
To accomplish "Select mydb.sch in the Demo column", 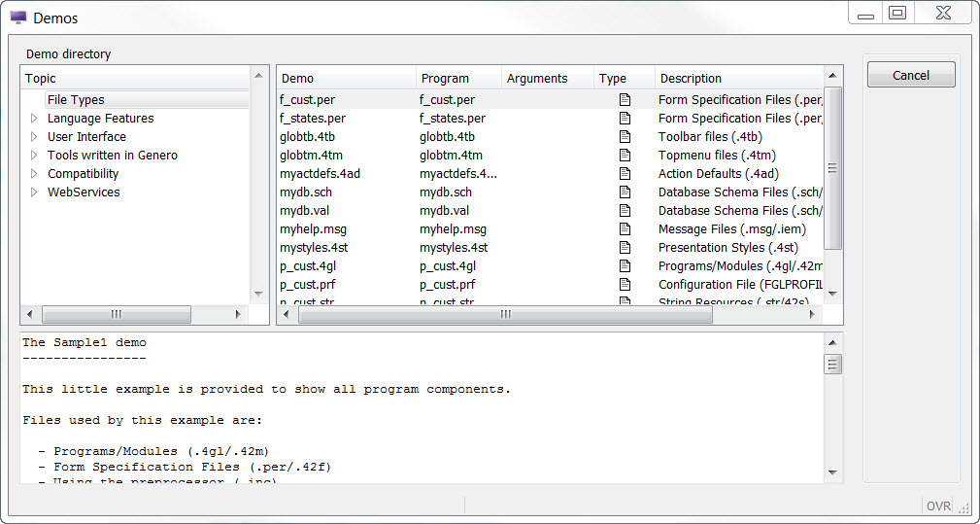I will coord(306,192).
